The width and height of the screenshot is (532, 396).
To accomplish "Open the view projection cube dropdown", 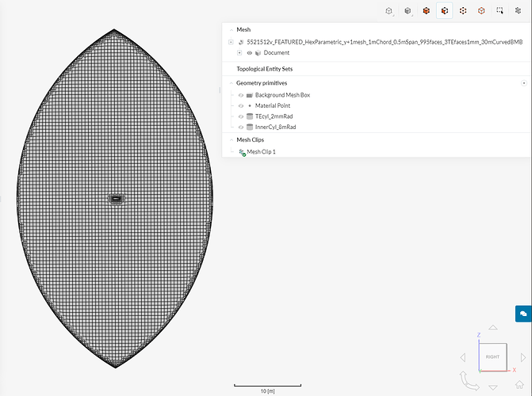I will coord(389,11).
